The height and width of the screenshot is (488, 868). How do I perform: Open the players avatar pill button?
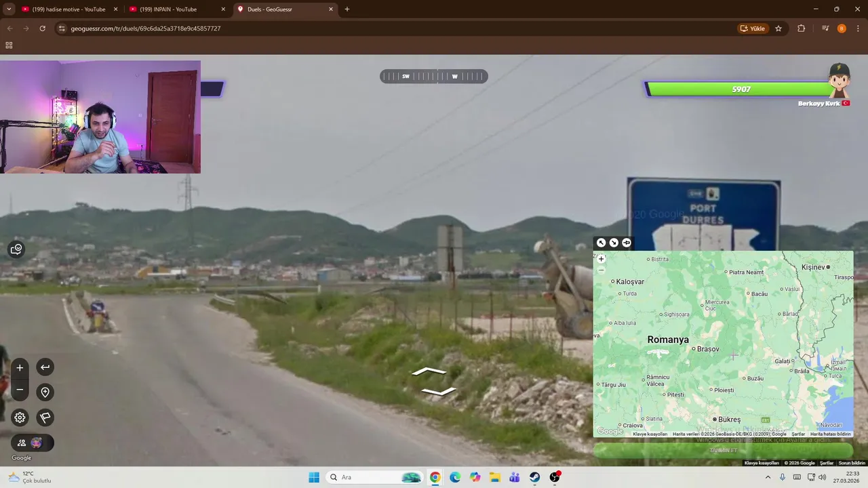32,443
